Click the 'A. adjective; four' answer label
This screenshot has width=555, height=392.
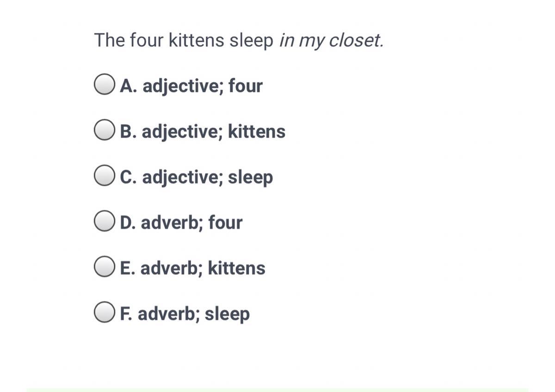191,86
